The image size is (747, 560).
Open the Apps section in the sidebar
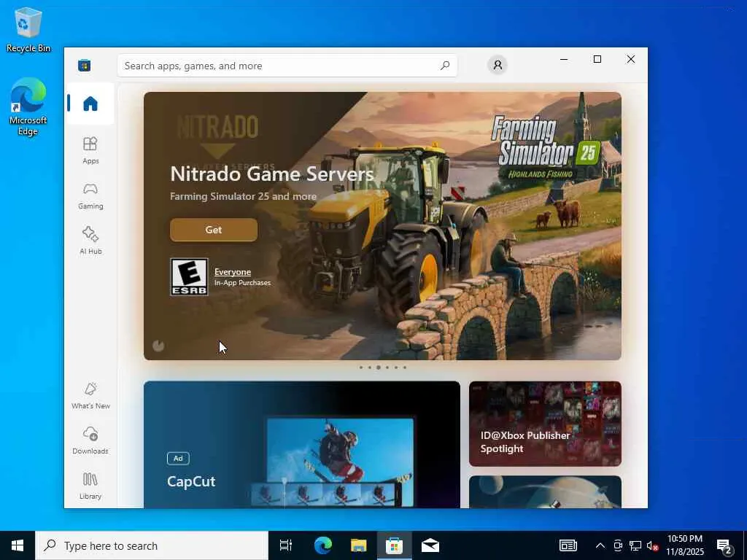coord(90,150)
